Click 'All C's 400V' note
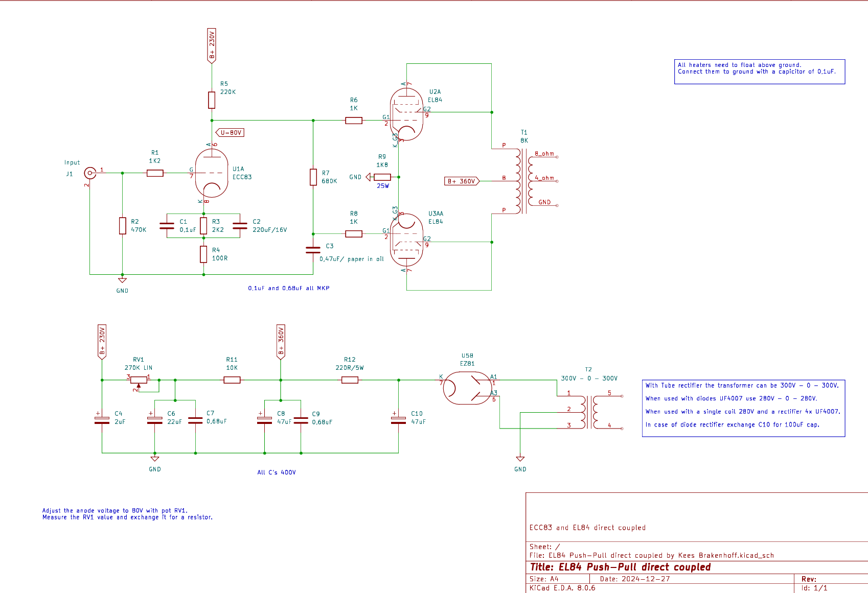Screen dimensions: 868x593 [x=277, y=472]
